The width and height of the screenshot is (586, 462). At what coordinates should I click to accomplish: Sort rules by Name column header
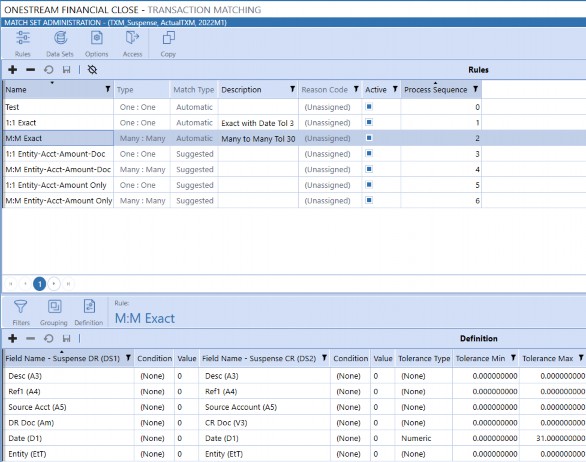16,90
